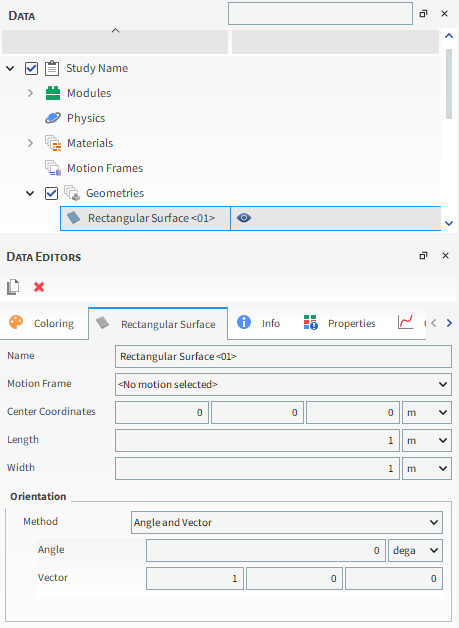Image resolution: width=459 pixels, height=628 pixels.
Task: Collapse the Geometries tree node
Action: click(30, 193)
